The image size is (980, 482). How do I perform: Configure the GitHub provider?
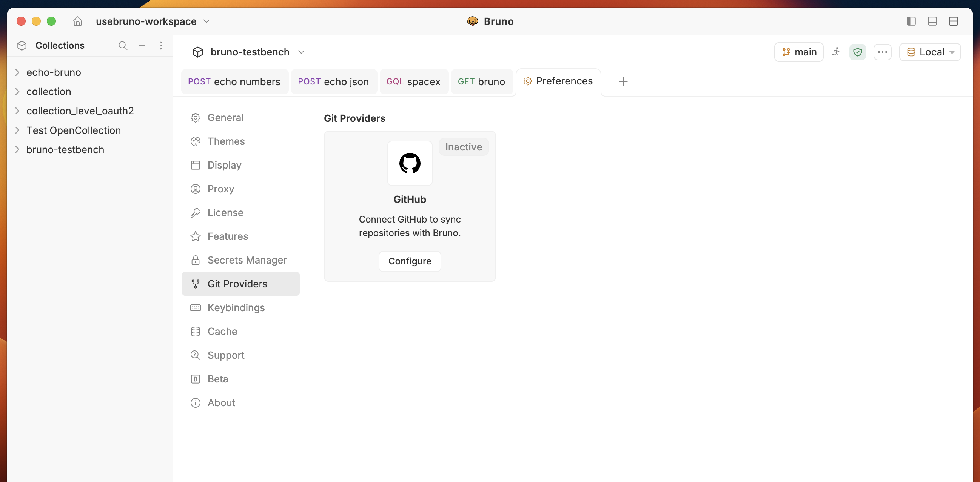point(409,261)
